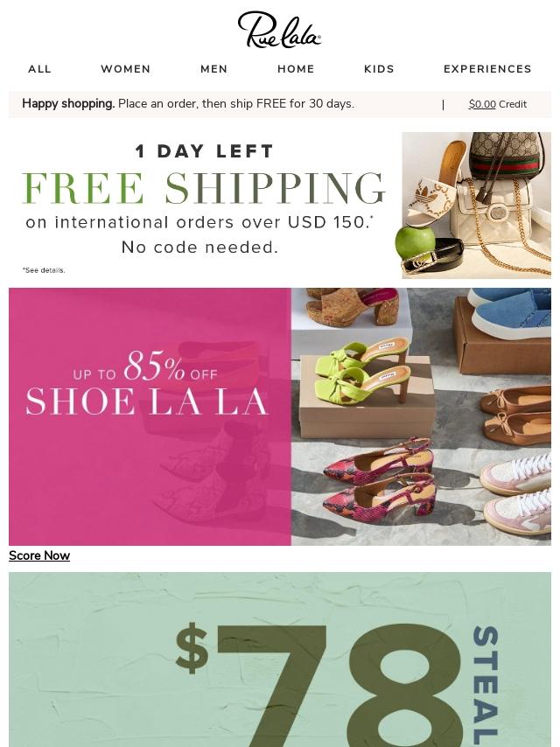560x747 pixels.
Task: Open the EXPERIENCES section
Action: tap(487, 69)
